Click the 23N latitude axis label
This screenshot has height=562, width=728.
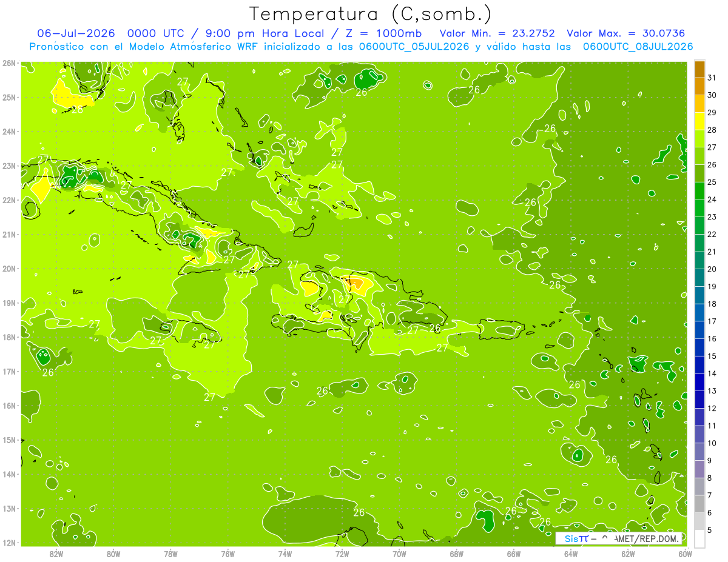[9, 166]
